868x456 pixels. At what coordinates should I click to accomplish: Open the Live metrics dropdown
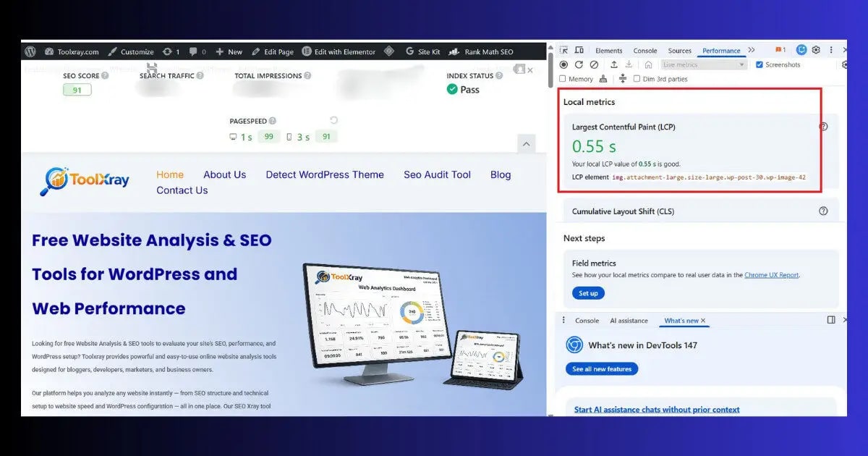[704, 64]
